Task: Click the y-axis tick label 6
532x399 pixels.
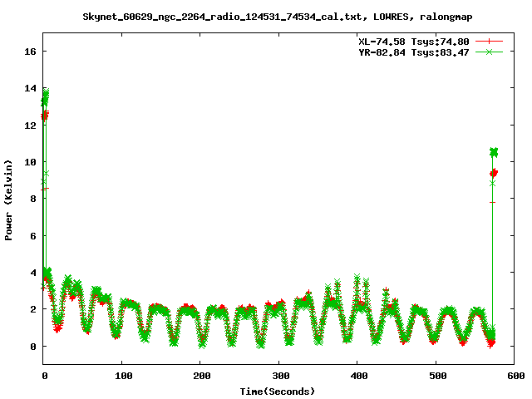Action: point(33,236)
